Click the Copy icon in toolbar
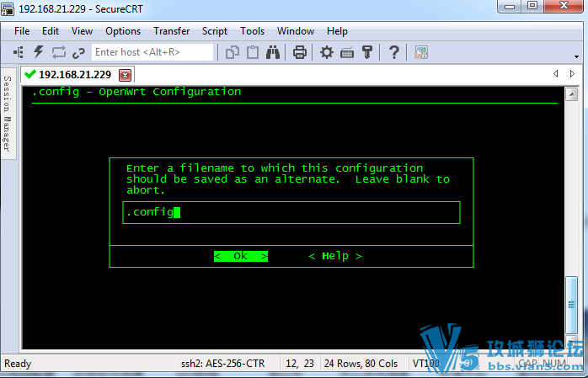 [233, 52]
